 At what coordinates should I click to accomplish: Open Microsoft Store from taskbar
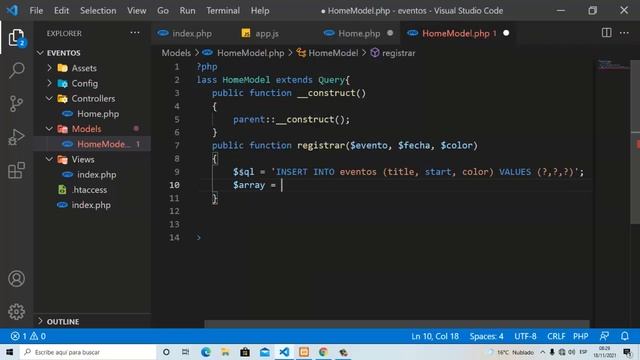point(245,352)
